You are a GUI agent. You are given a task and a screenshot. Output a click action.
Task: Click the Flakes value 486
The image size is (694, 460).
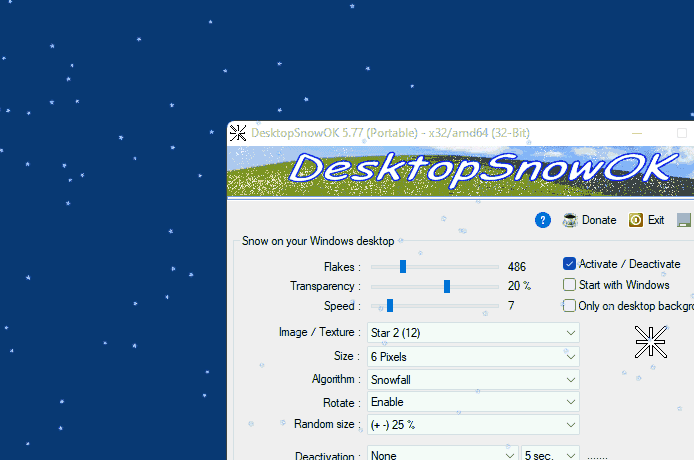click(x=517, y=267)
